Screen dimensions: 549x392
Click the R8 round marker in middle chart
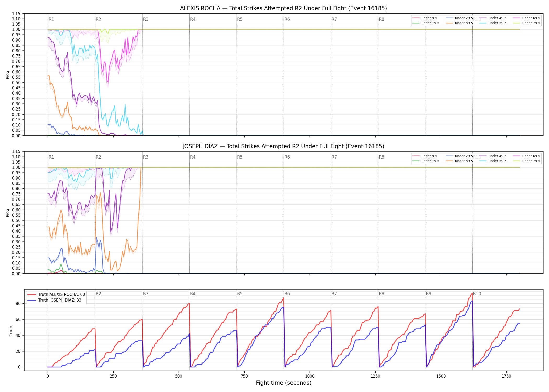tap(381, 157)
